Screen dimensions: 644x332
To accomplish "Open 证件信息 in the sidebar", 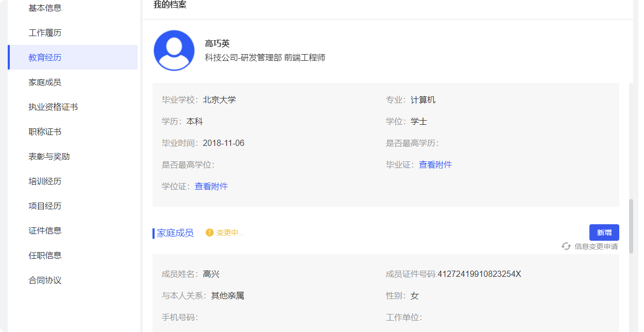I will point(45,231).
